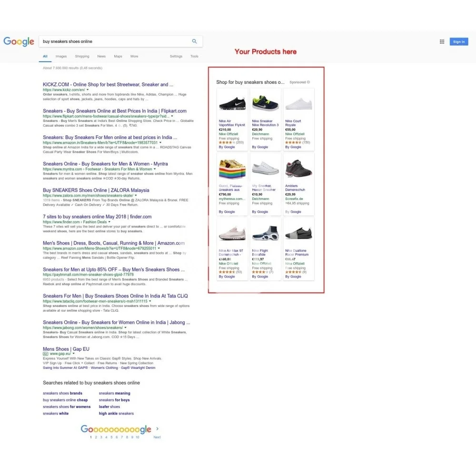Click the Google logo in header
The image size is (476, 476).
tap(19, 41)
